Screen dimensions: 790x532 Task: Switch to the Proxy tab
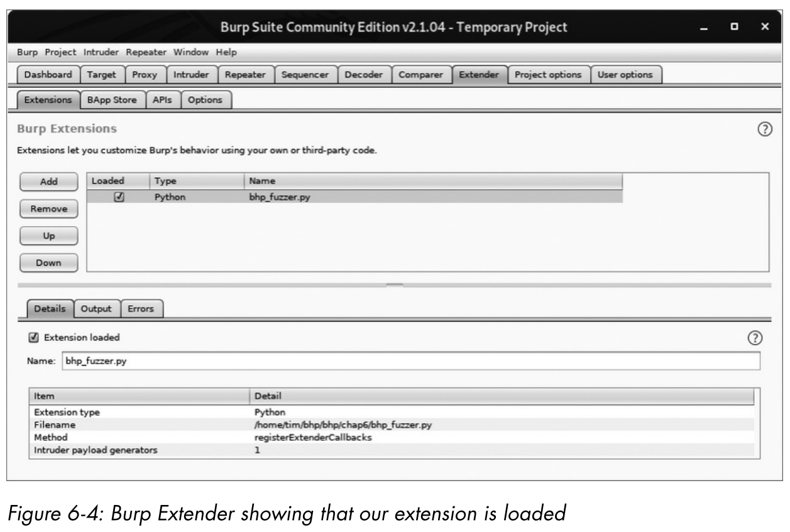tap(145, 75)
